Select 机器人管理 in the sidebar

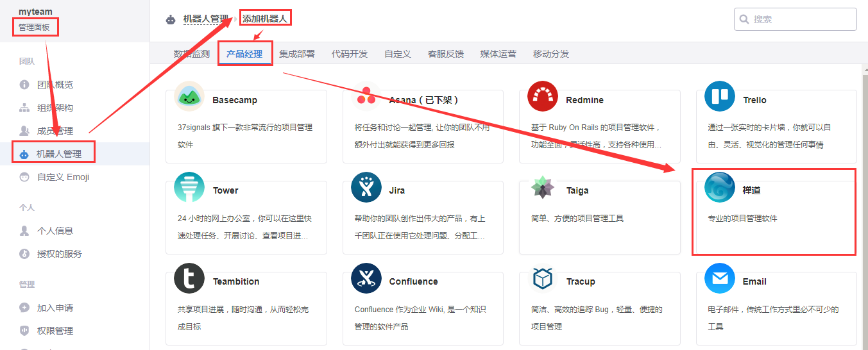(59, 154)
